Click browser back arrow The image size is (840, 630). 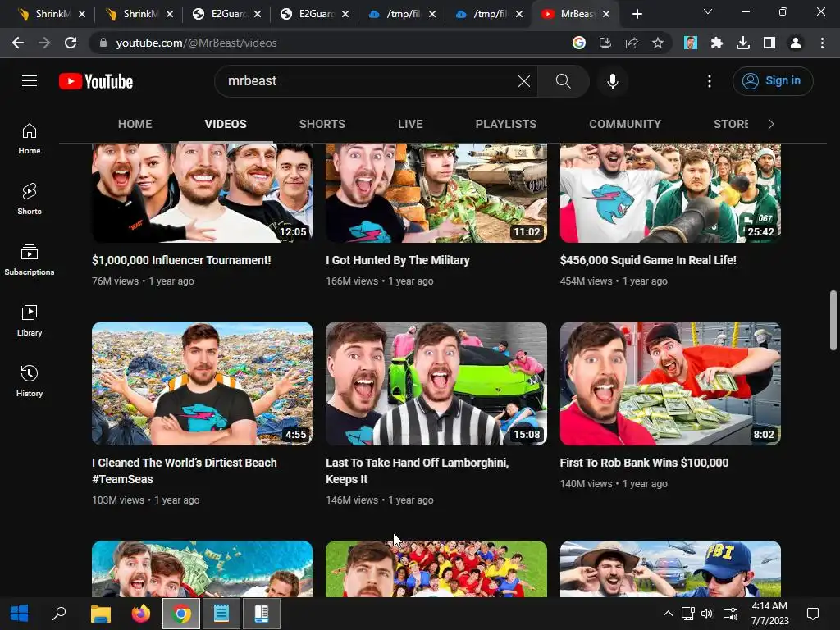[x=18, y=43]
